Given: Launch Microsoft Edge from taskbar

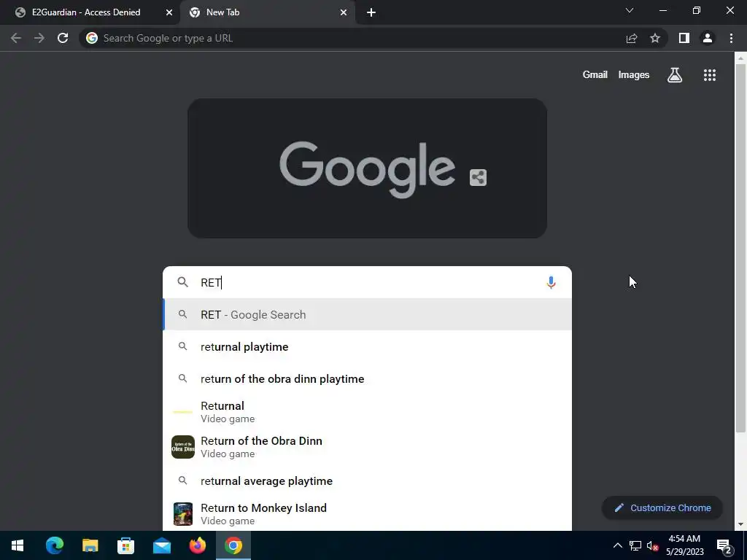Looking at the screenshot, I should click(54, 545).
